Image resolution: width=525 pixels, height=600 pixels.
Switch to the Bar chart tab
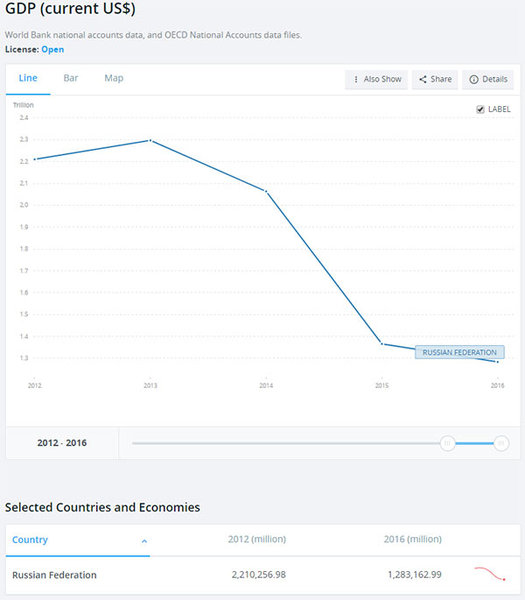pos(71,78)
